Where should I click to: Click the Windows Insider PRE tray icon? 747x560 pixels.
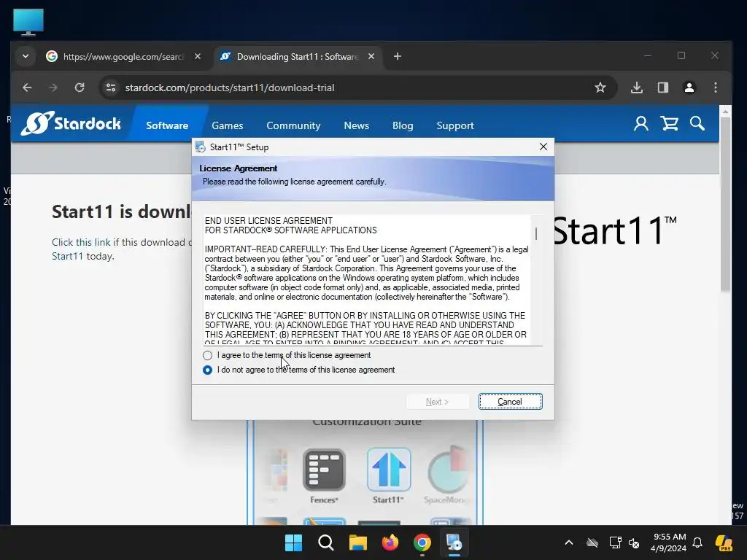724,542
